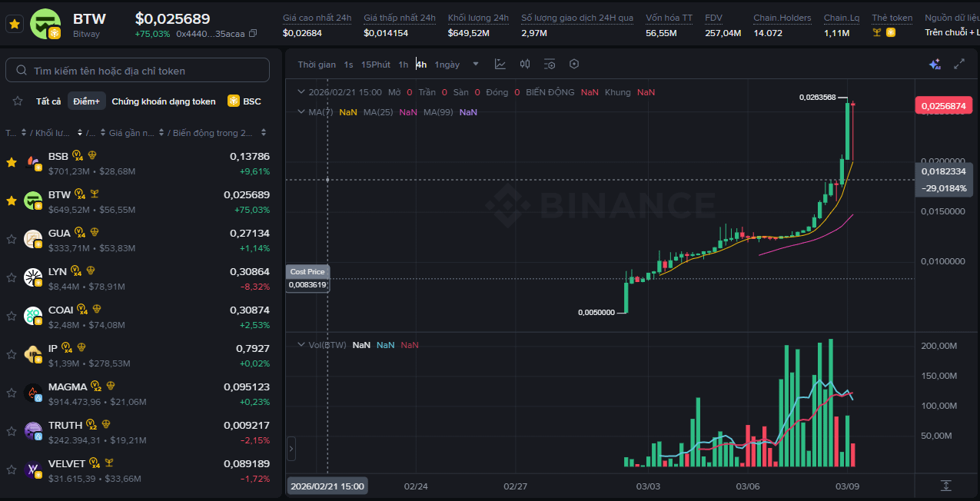The height and width of the screenshot is (501, 980).
Task: Add MAGMA to favorites via star
Action: 12,393
